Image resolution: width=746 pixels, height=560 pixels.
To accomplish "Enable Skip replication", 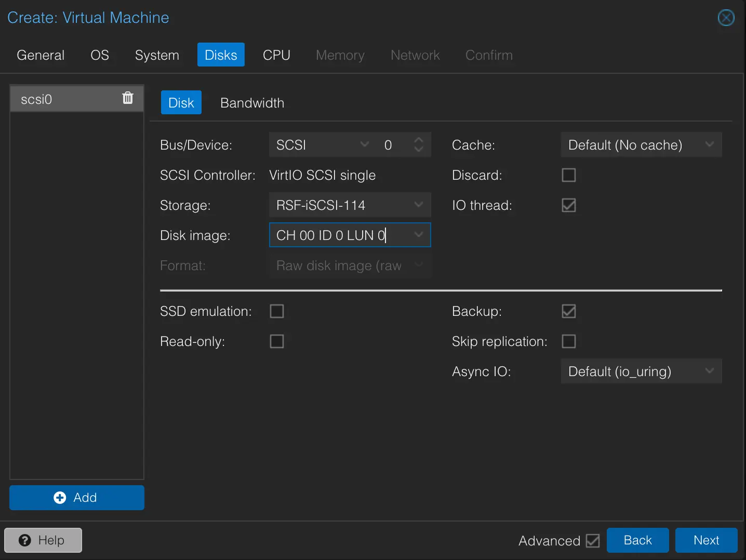I will pyautogui.click(x=568, y=341).
